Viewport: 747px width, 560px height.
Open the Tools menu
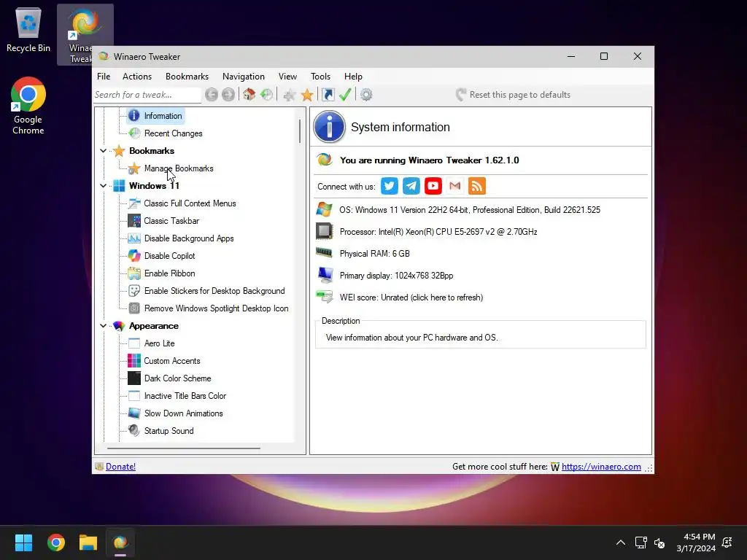click(x=320, y=76)
